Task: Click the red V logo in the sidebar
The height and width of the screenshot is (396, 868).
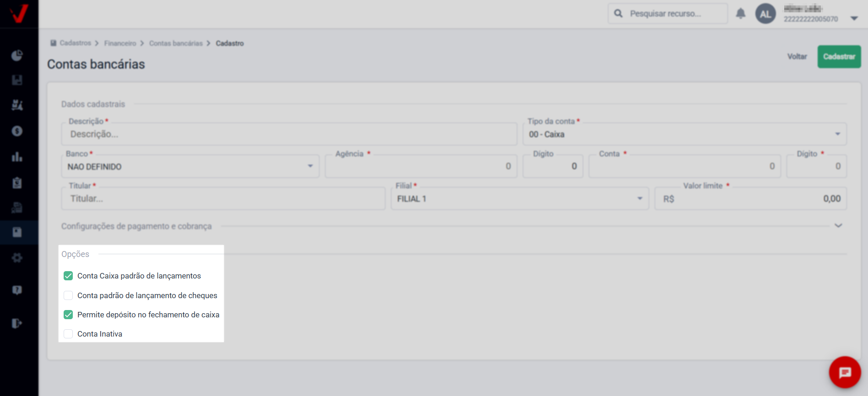Action: (x=19, y=13)
